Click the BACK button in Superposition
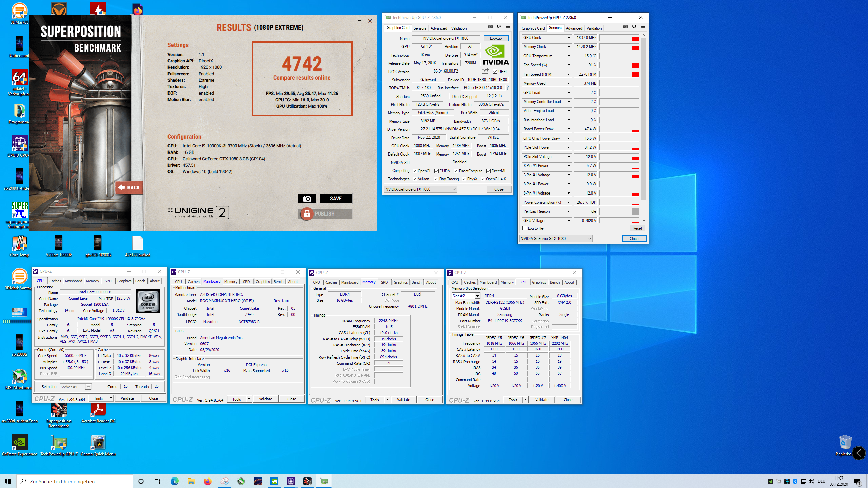 pos(129,187)
